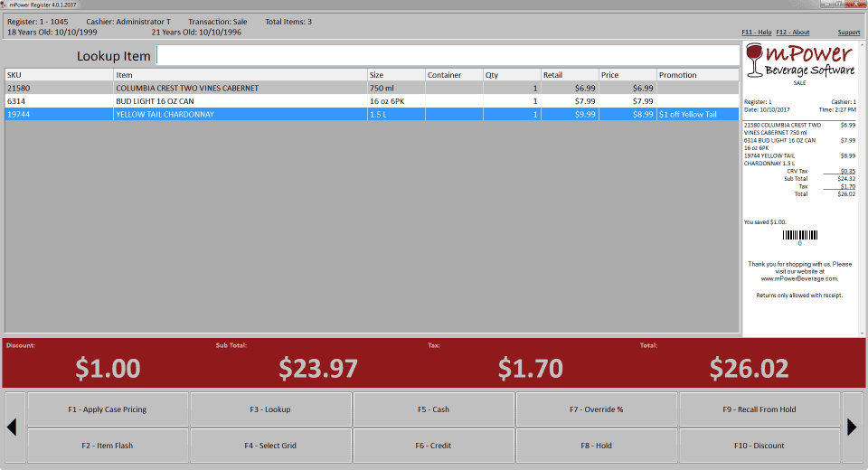Click the Transaction: Sale label
The height and width of the screenshot is (470, 868).
click(x=218, y=22)
